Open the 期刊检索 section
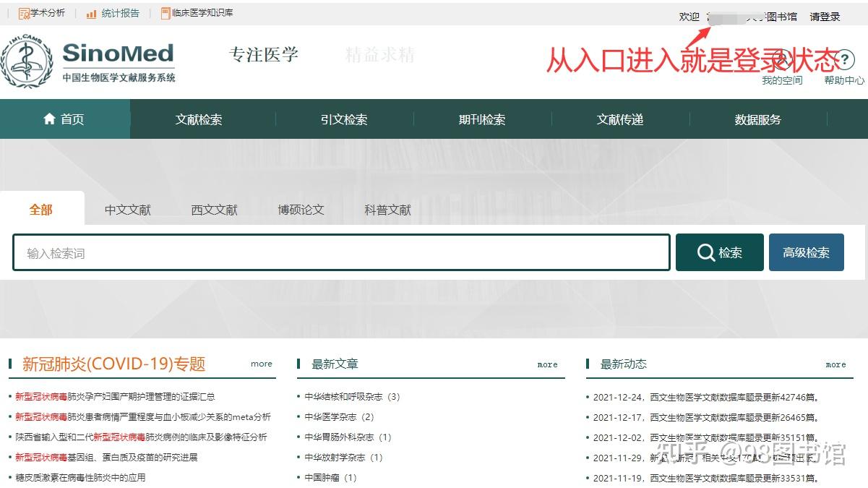This screenshot has width=868, height=488. [x=481, y=119]
